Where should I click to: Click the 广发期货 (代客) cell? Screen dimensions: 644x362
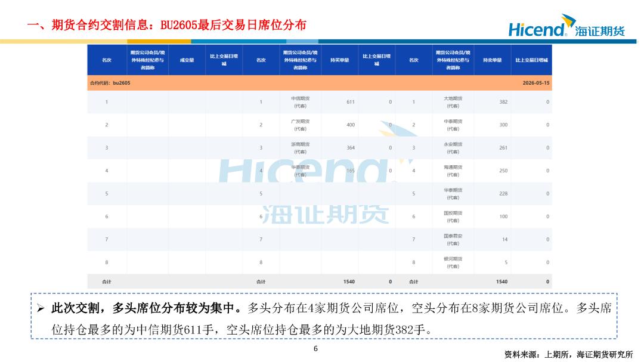pos(300,125)
